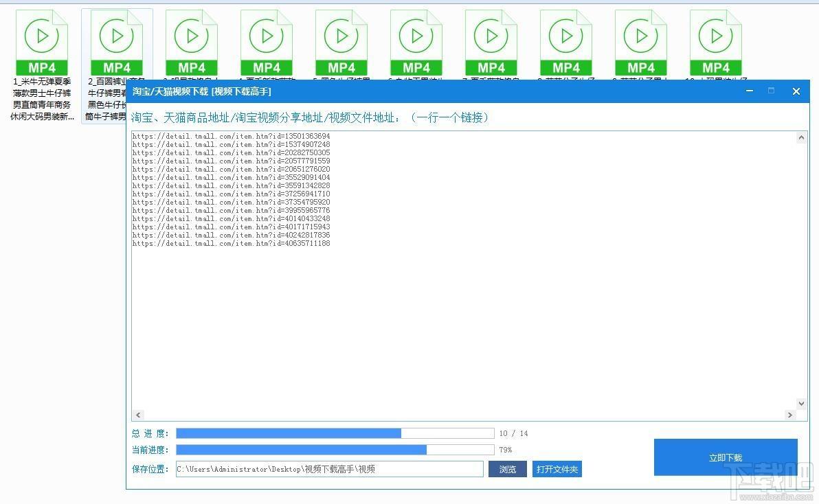Click the URL list scroll down arrow
The width and height of the screenshot is (819, 504).
[801, 403]
